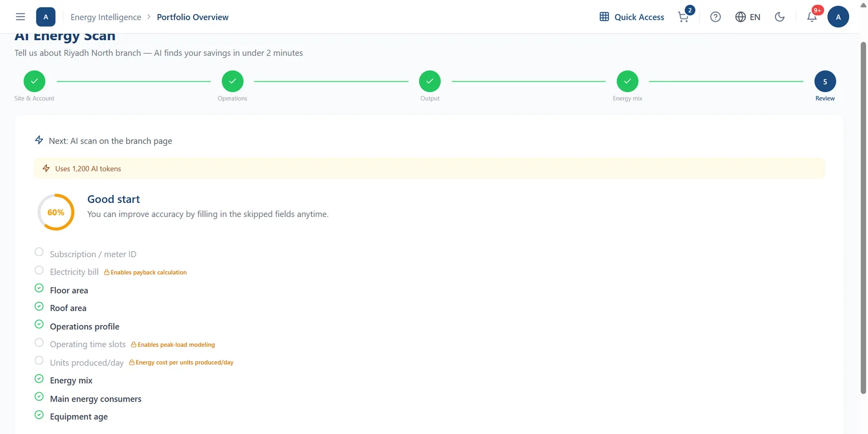Click the Equipment age check icon
This screenshot has height=434, width=868.
pos(39,414)
